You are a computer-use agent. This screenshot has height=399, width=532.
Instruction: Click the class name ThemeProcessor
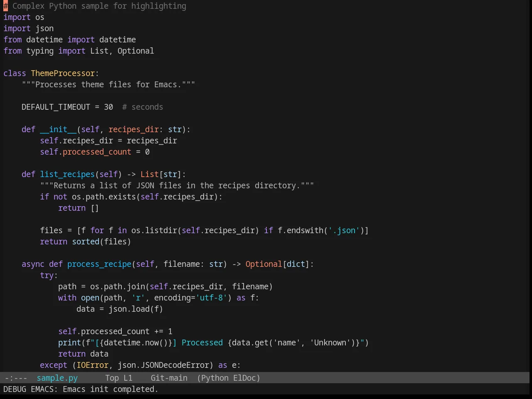pyautogui.click(x=63, y=73)
